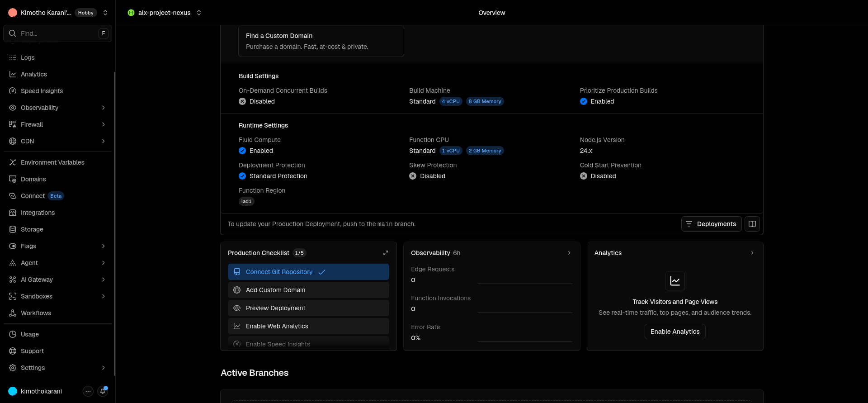Click the Workflows icon in sidebar
Image resolution: width=868 pixels, height=403 pixels.
click(13, 313)
